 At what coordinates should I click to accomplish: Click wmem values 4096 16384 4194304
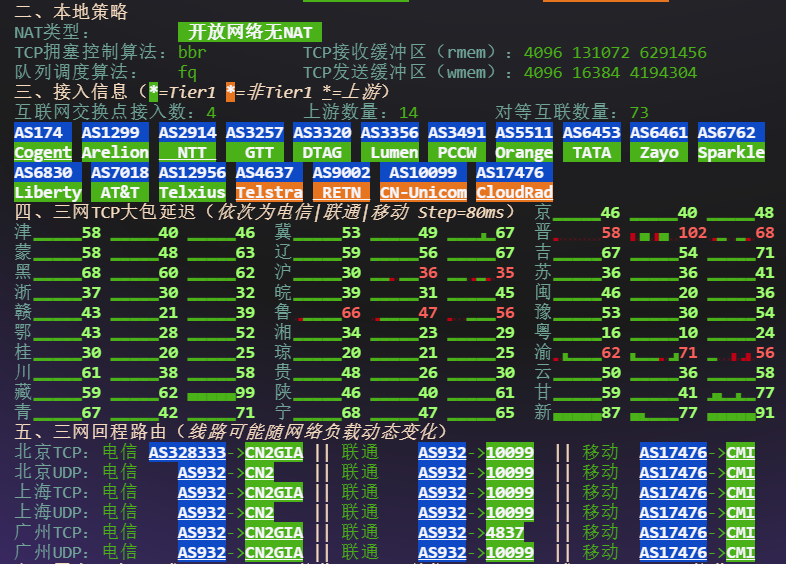click(x=610, y=72)
